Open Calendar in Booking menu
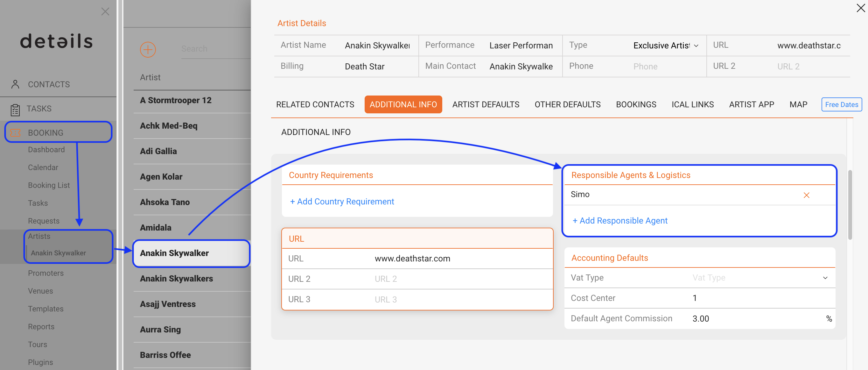Viewport: 868px width, 370px height. 43,167
